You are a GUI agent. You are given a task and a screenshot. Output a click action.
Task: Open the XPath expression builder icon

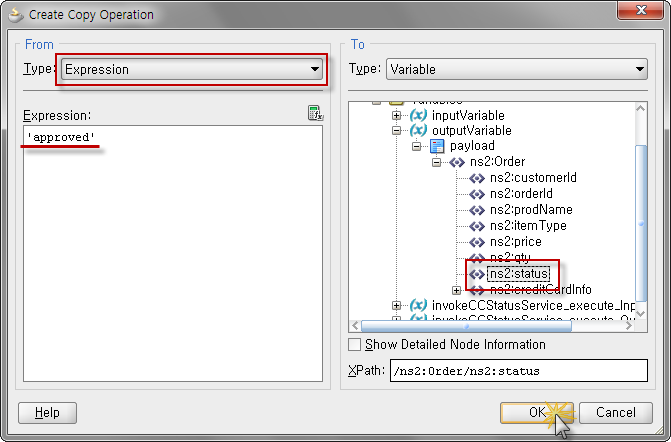(315, 113)
